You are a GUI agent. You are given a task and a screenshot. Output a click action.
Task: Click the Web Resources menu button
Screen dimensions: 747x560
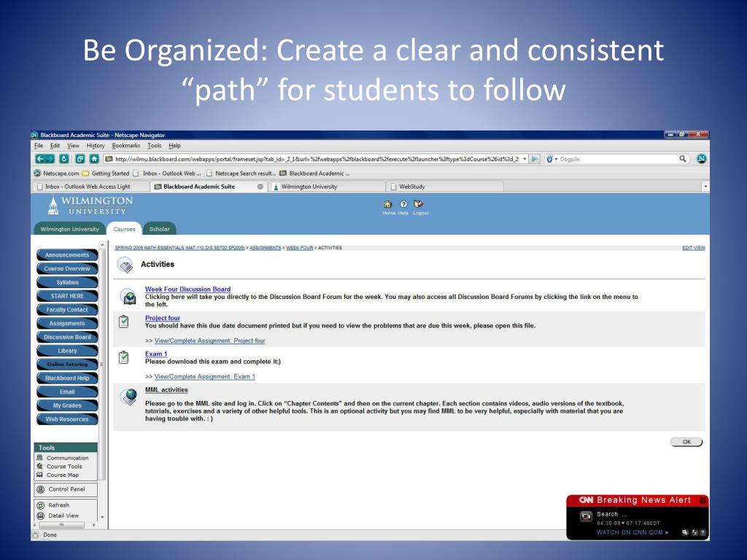coord(67,419)
